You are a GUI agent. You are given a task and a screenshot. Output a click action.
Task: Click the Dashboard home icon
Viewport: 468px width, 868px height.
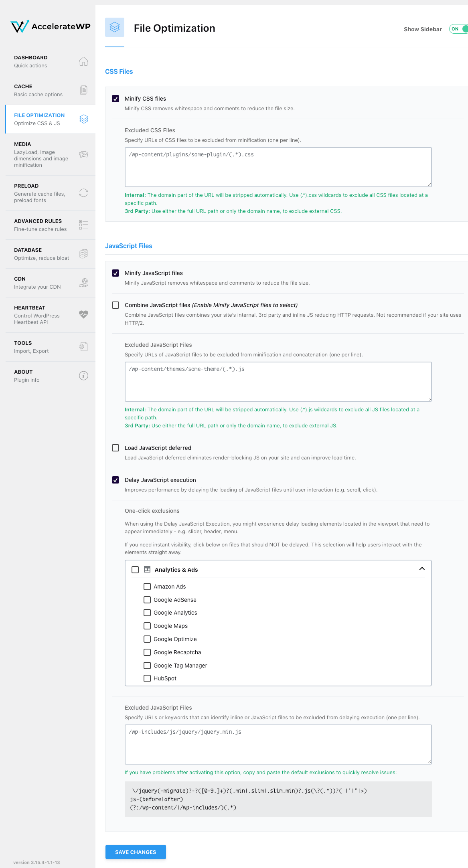pos(83,61)
